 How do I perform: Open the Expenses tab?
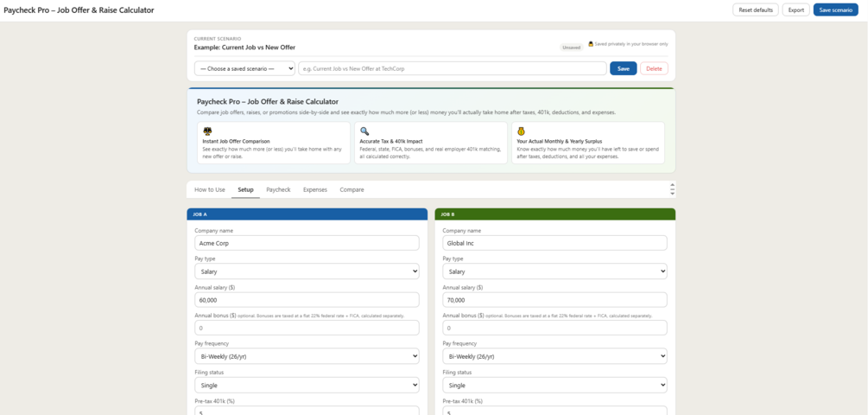(315, 189)
